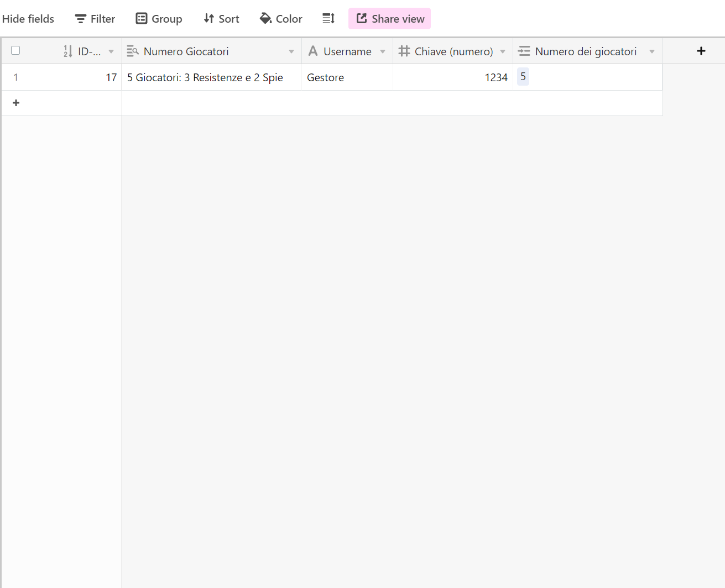Tick the select-all rows checkbox

[15, 50]
